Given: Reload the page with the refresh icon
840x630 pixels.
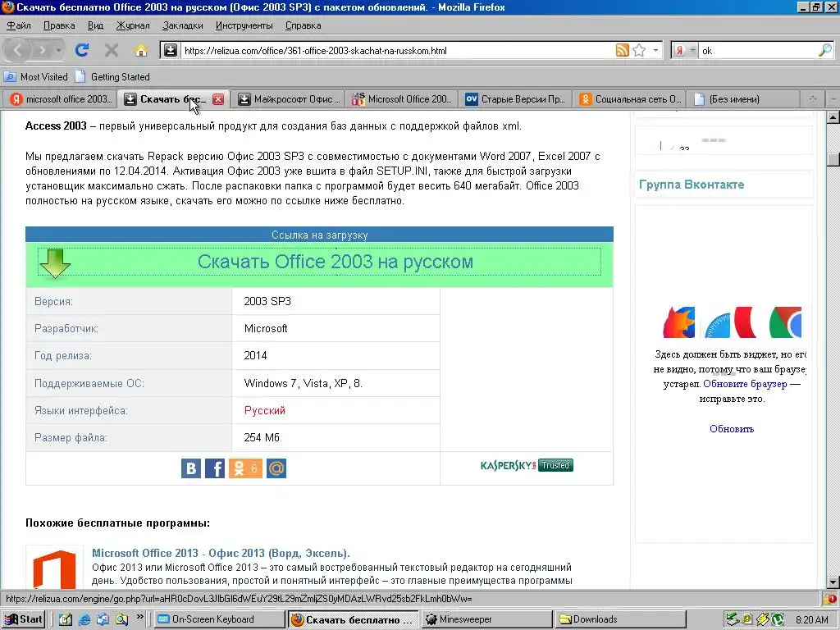Looking at the screenshot, I should 82,50.
